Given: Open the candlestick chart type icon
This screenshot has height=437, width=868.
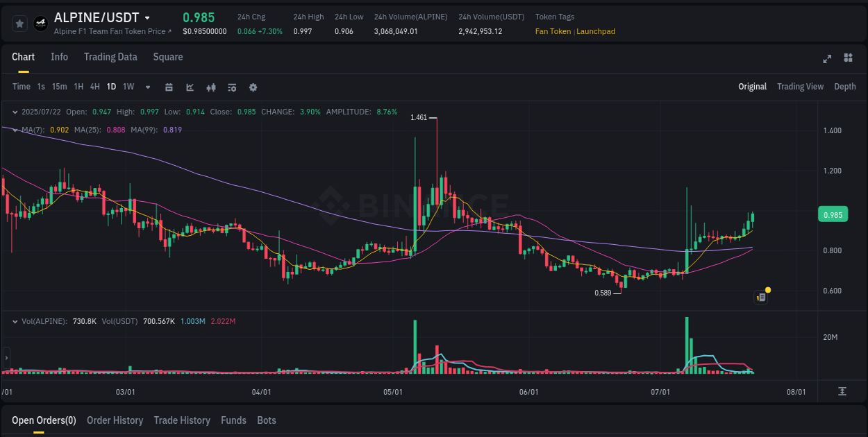Looking at the screenshot, I should [211, 87].
